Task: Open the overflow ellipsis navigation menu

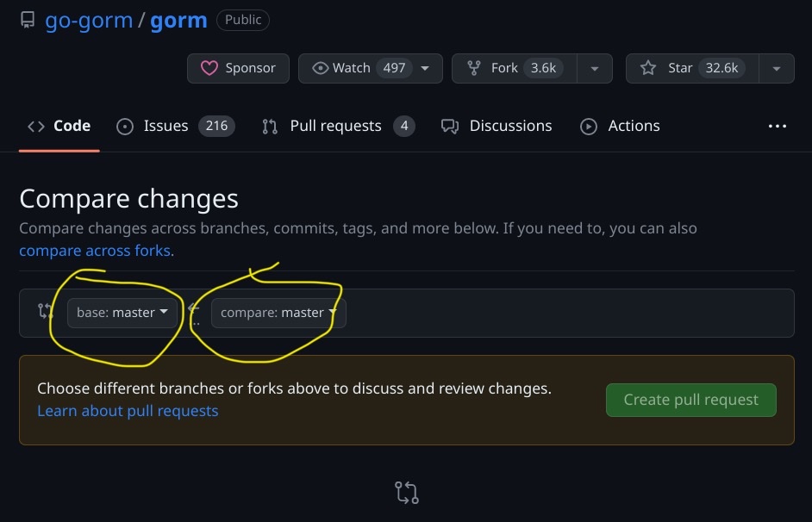Action: coord(777,126)
